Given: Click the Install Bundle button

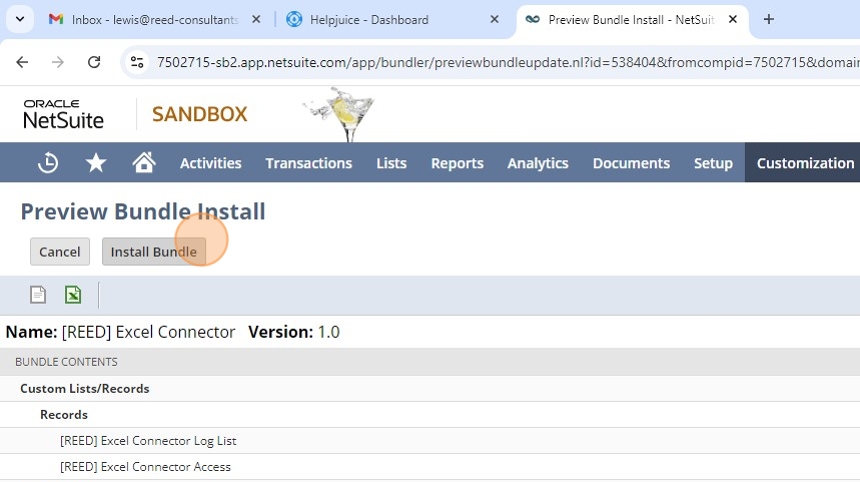Looking at the screenshot, I should click(154, 252).
